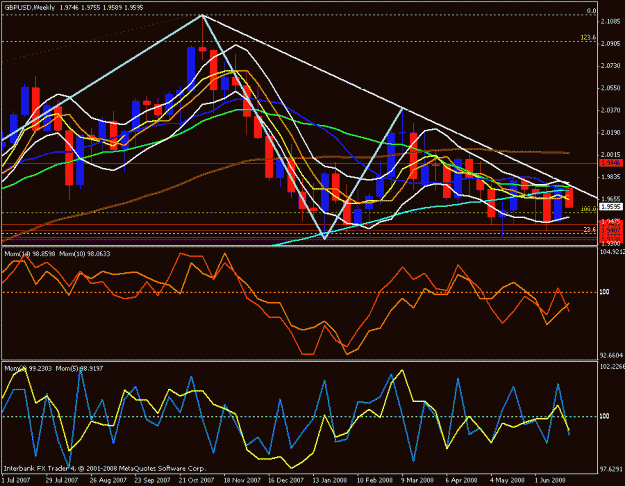Click the 18 Nov 2007 date label
This screenshot has height=486, width=625.
click(x=241, y=480)
